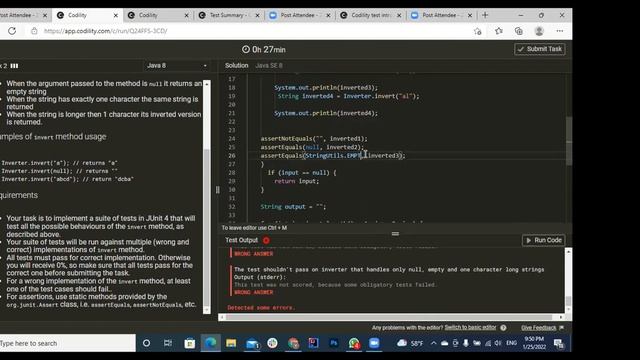The image size is (640, 360).
Task: Open the volume control in system tray
Action: coord(498,343)
